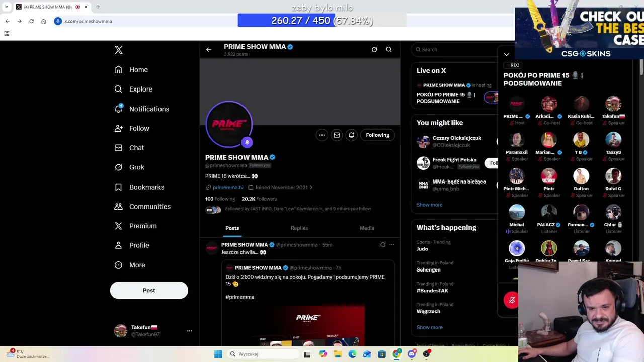The height and width of the screenshot is (362, 644).
Task: Open browser apps grid icon
Action: (x=7, y=34)
